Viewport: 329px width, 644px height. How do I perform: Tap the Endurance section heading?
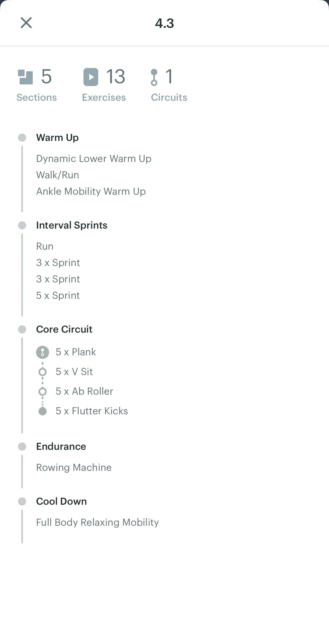click(61, 447)
